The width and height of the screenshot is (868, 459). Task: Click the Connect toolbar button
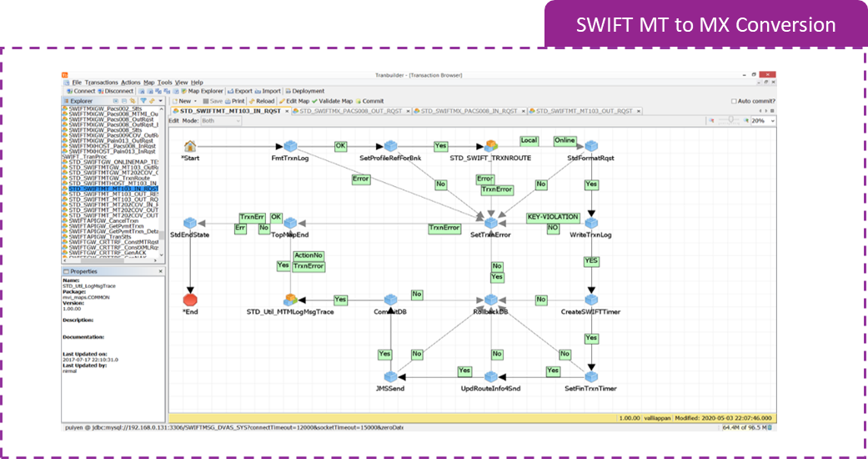(x=80, y=91)
